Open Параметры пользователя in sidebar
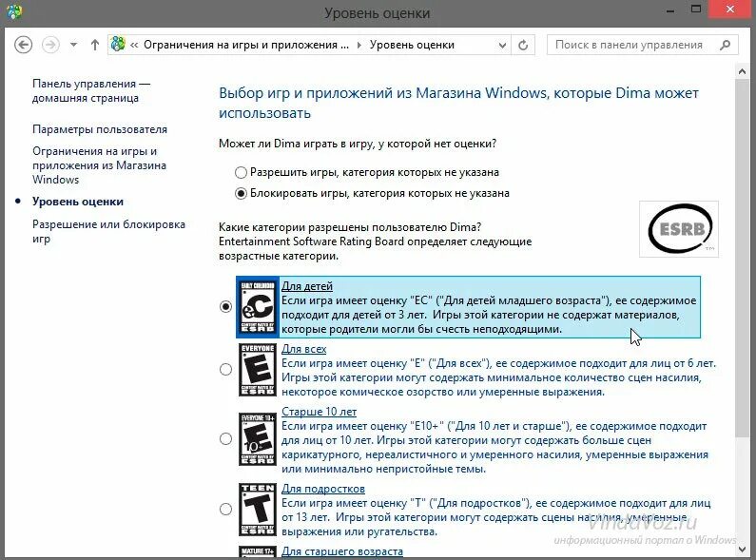756x560 pixels. (x=100, y=129)
